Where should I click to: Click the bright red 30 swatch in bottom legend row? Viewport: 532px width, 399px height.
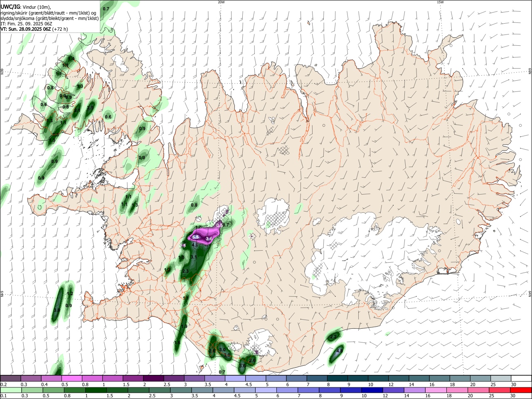tap(521, 390)
